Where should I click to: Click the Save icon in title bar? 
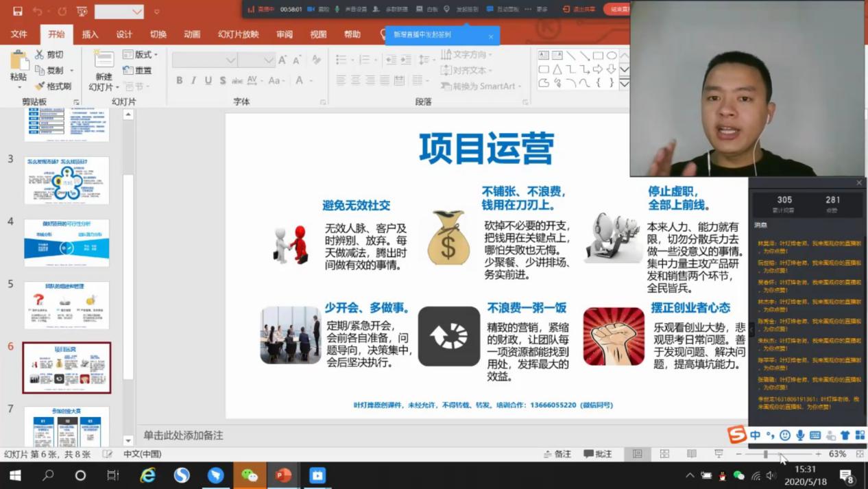tap(17, 12)
